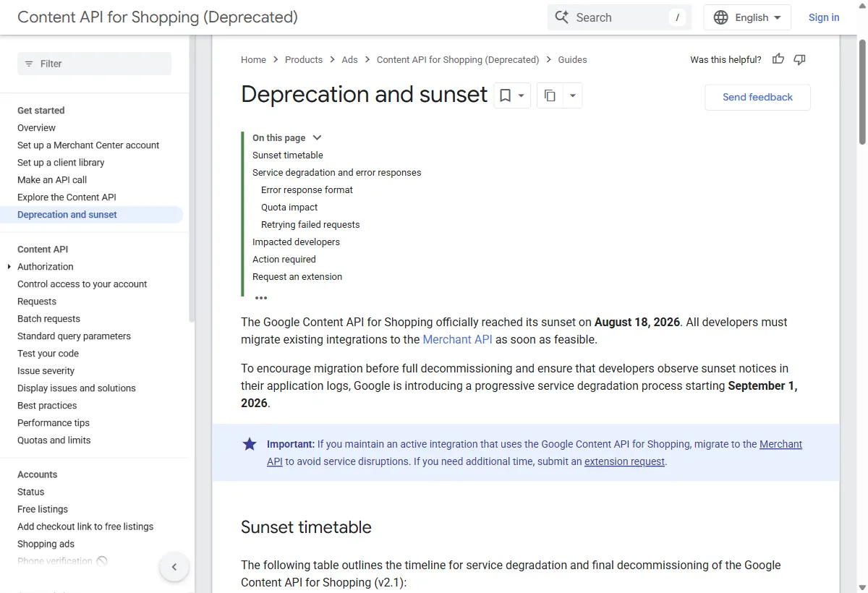Open Guides breadcrumb link

(x=572, y=59)
